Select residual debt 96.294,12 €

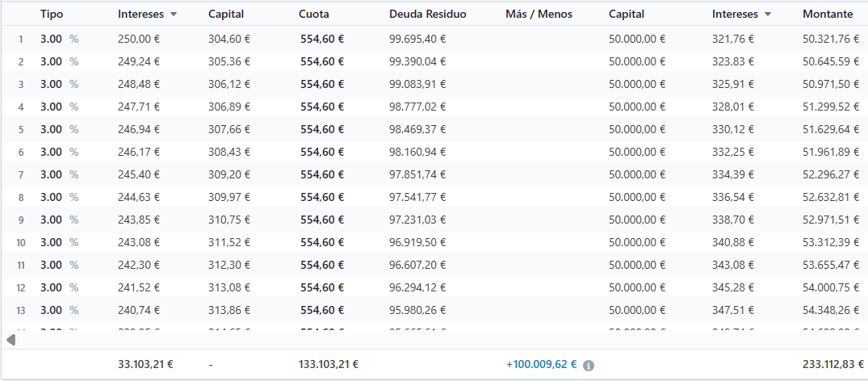[x=417, y=287]
